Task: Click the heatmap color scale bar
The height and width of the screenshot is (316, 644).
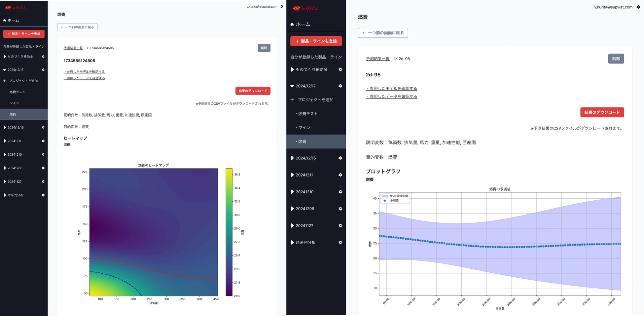Action: pos(229,232)
